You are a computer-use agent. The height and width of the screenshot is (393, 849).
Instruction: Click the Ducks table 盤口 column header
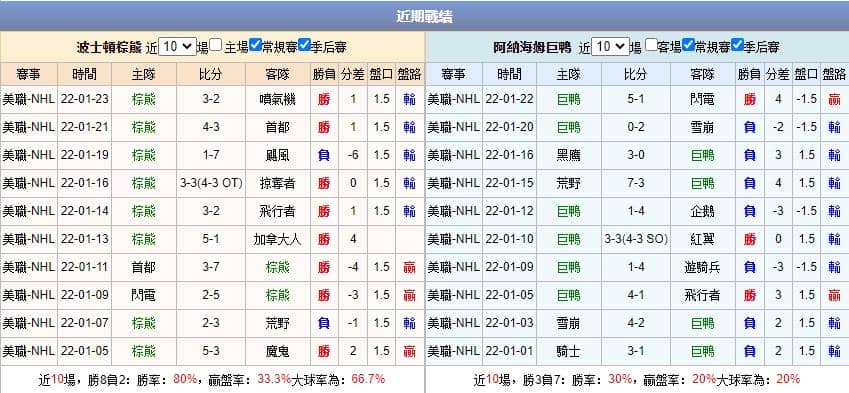806,74
